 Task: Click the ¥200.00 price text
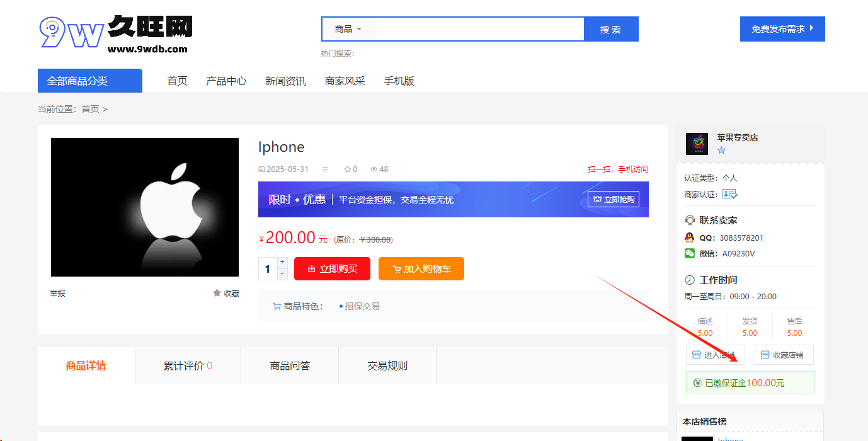[x=294, y=238]
